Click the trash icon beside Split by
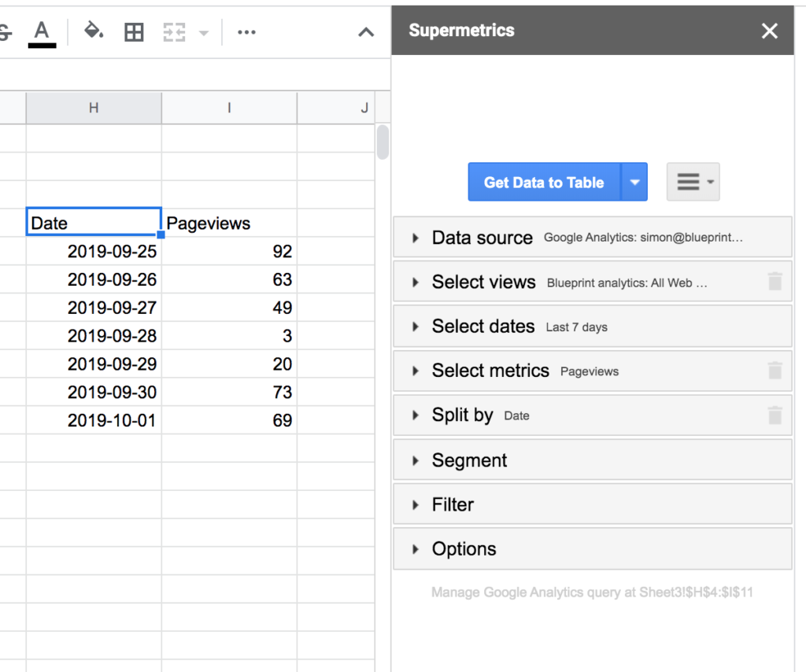Screen dimensions: 806x672 tap(775, 415)
